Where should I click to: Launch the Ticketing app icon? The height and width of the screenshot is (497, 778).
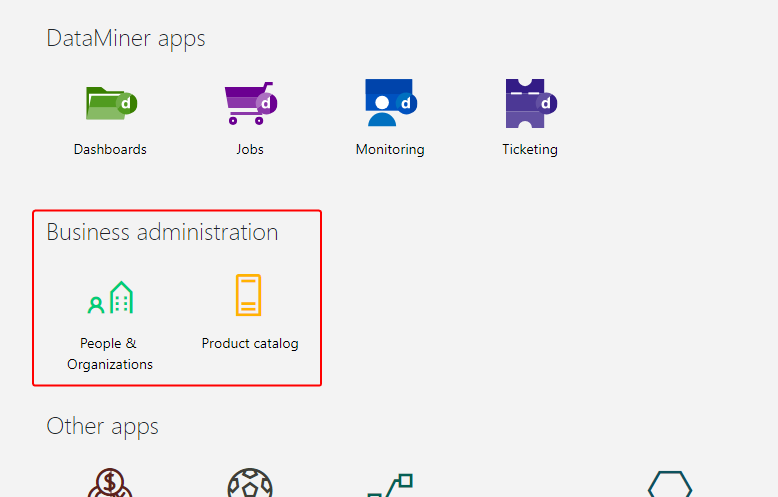pos(531,103)
